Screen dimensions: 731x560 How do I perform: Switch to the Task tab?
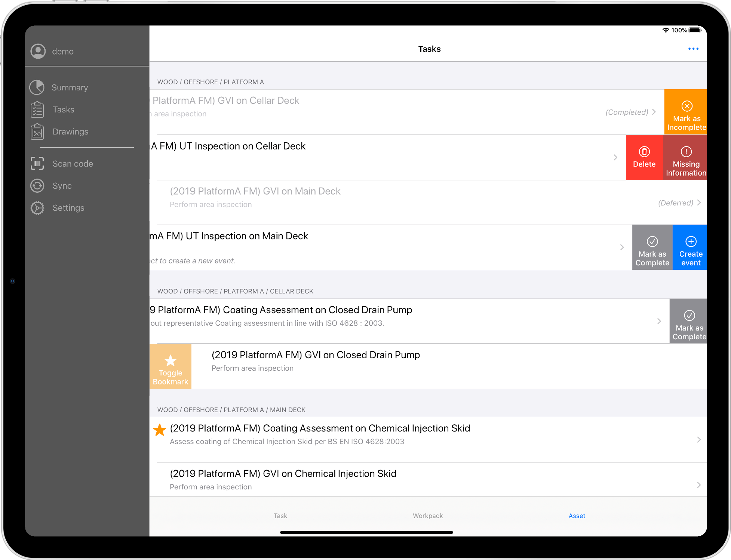tap(280, 516)
